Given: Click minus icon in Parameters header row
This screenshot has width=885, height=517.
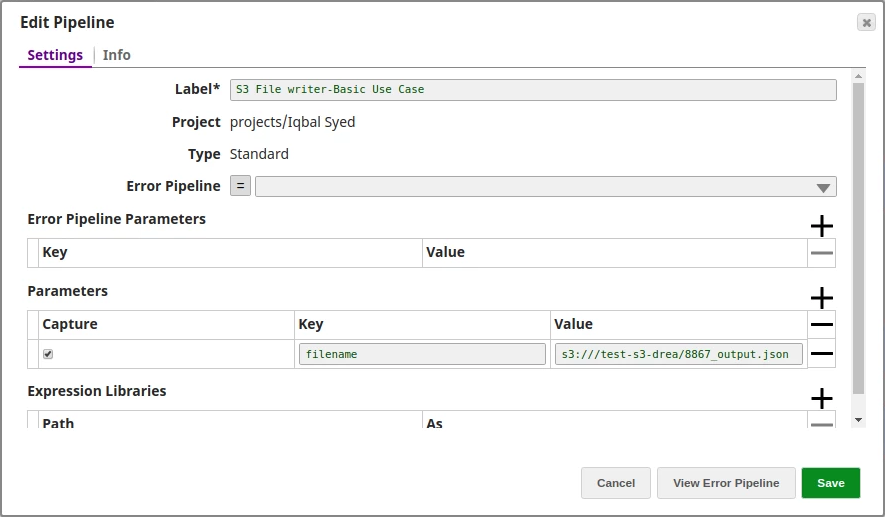Looking at the screenshot, I should click(x=821, y=325).
